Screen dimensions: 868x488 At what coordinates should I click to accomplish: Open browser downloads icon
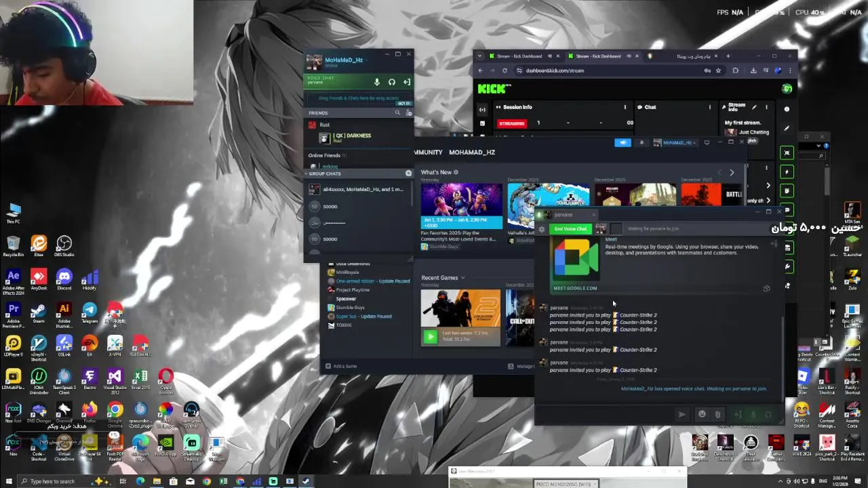point(753,70)
